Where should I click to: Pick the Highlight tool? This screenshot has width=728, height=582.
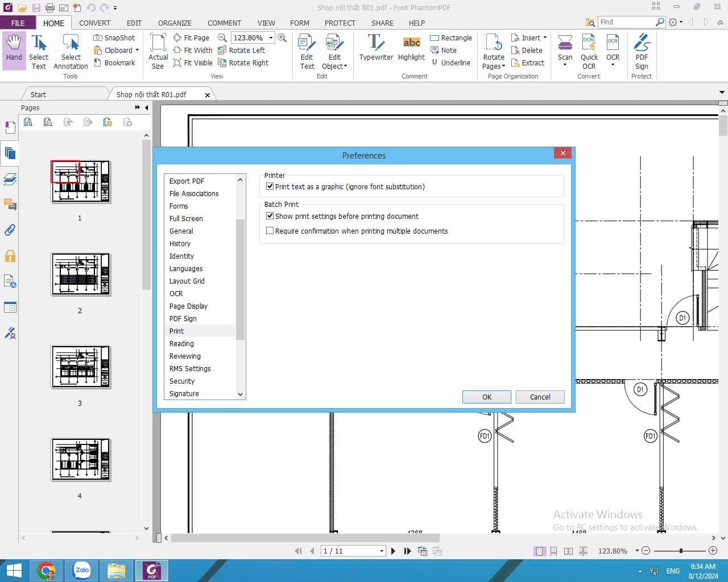pyautogui.click(x=411, y=48)
